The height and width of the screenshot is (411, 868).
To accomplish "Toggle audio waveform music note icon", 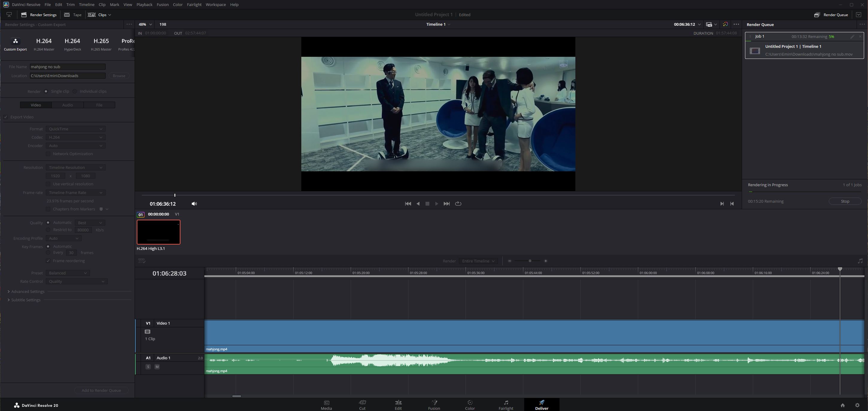I will point(860,261).
